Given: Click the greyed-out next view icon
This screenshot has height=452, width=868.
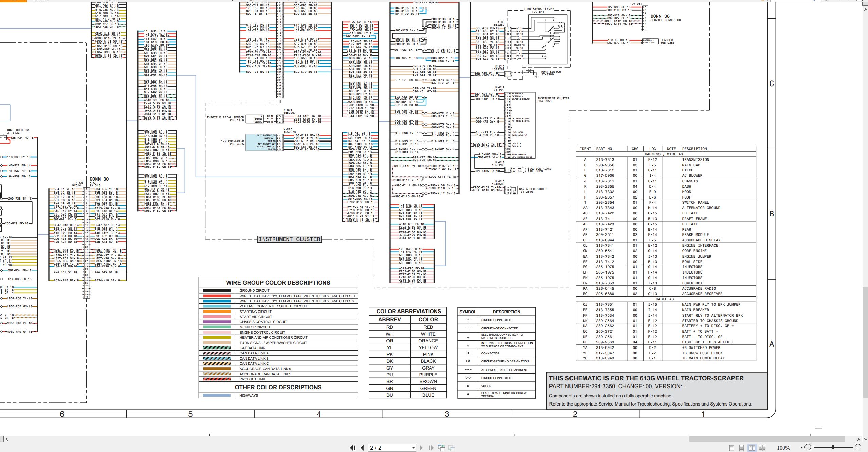Looking at the screenshot, I should pos(452,448).
